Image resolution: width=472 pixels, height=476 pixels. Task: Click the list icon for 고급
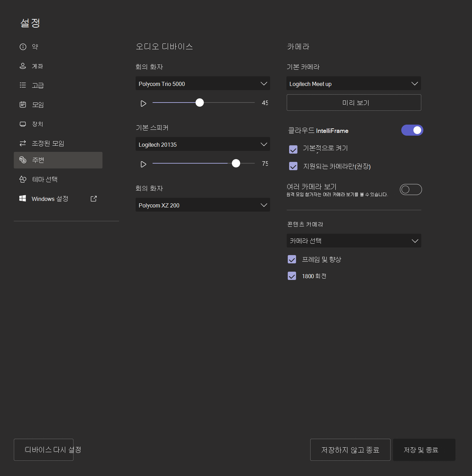(x=23, y=85)
